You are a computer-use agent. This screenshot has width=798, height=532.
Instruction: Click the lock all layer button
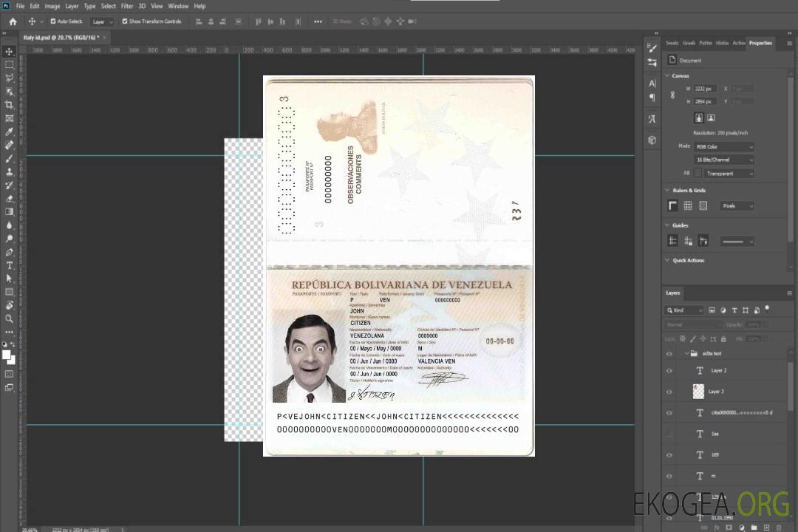pyautogui.click(x=723, y=338)
